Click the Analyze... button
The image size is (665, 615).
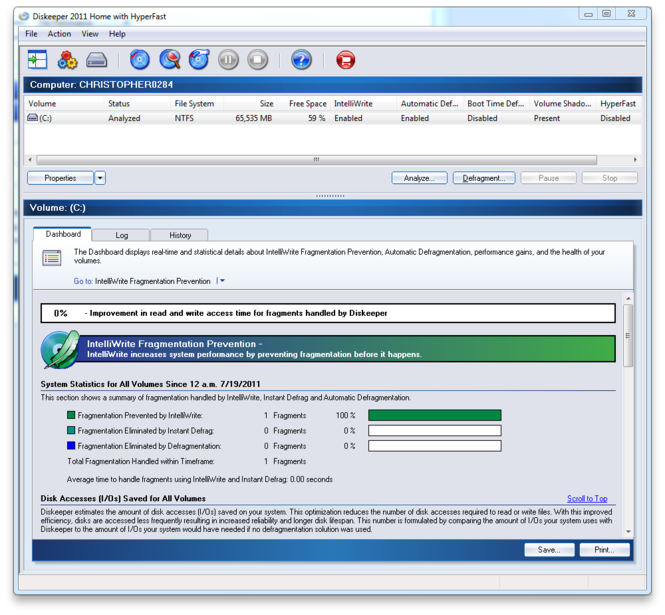point(419,178)
